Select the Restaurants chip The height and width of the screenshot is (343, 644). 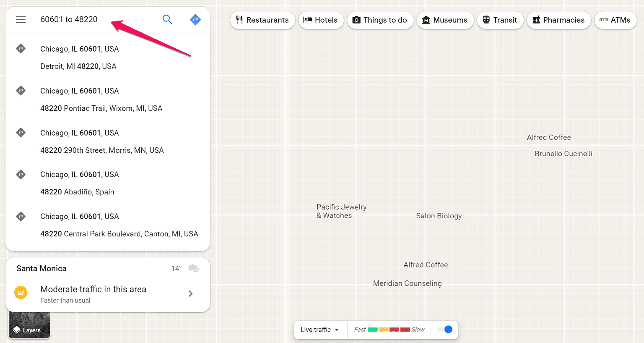pos(262,20)
